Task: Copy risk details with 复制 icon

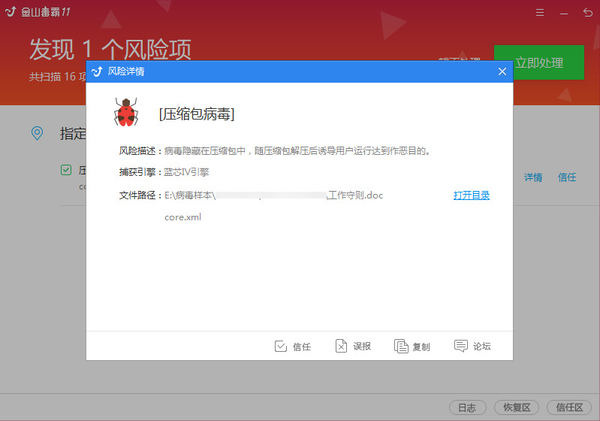Action: click(401, 346)
